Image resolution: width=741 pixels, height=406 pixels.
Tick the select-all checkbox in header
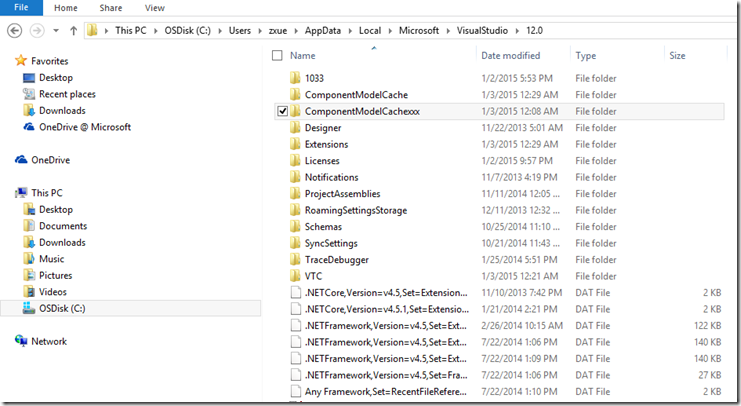pos(277,55)
